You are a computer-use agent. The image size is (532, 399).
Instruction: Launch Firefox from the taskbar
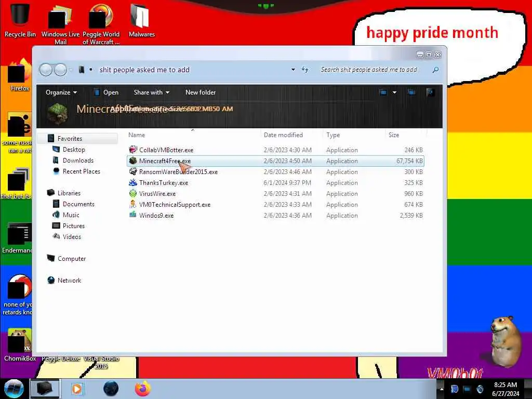pos(142,389)
